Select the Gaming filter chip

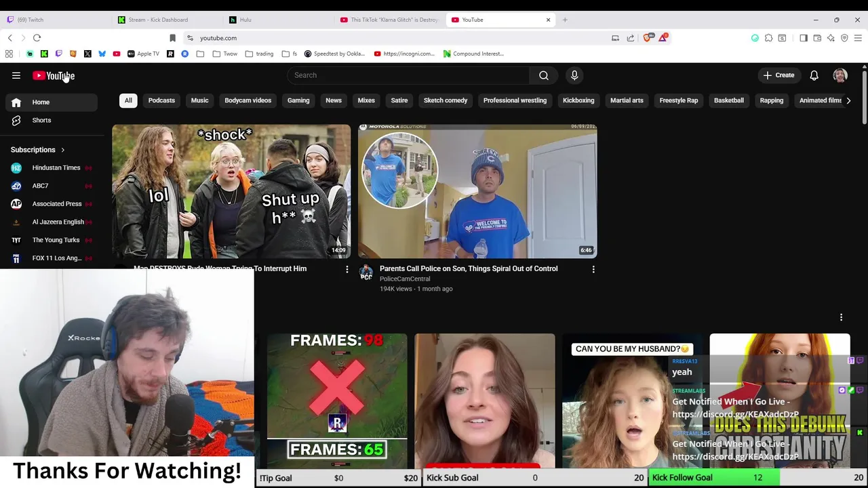point(298,100)
